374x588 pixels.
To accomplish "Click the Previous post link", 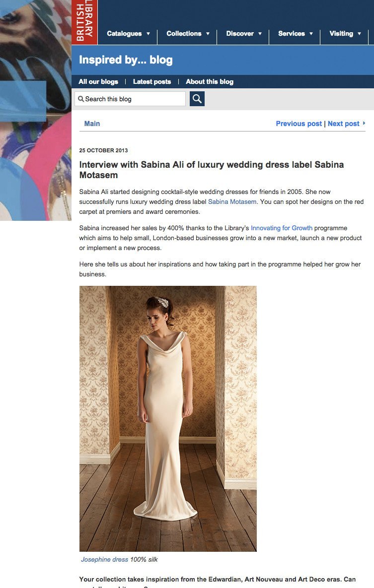I will 299,124.
